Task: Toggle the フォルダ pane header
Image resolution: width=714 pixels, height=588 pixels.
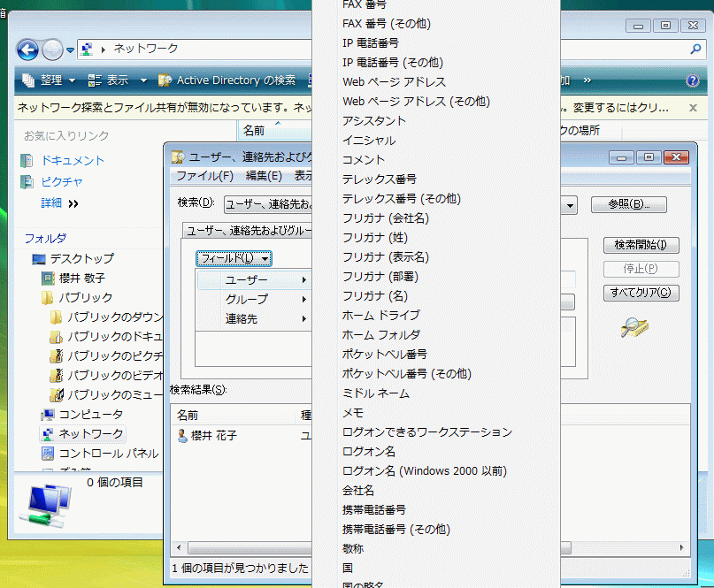Action: click(x=45, y=238)
